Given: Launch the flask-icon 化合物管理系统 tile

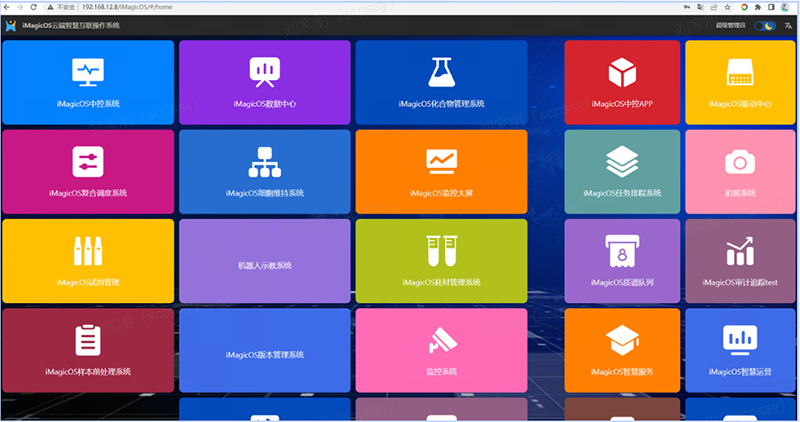Looking at the screenshot, I should 441,82.
